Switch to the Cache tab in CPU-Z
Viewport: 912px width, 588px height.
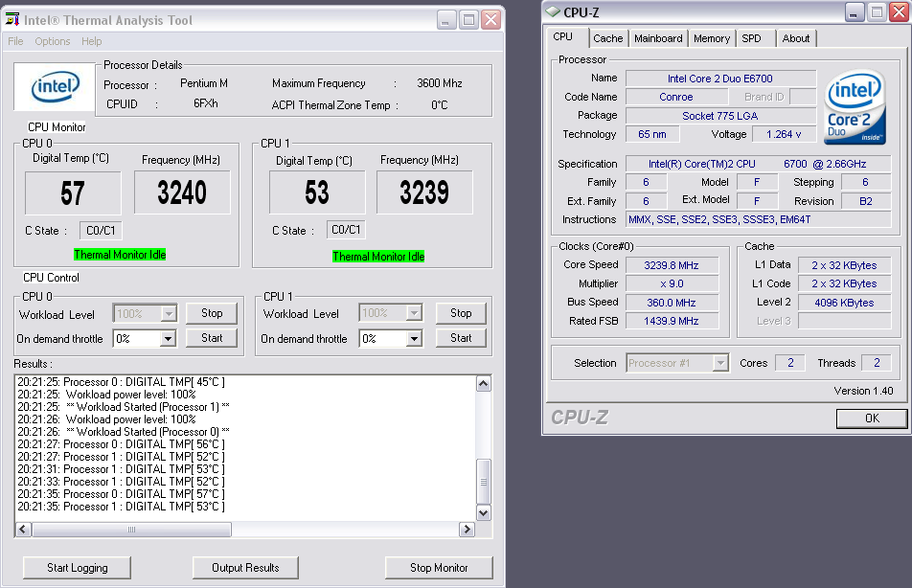tap(607, 38)
